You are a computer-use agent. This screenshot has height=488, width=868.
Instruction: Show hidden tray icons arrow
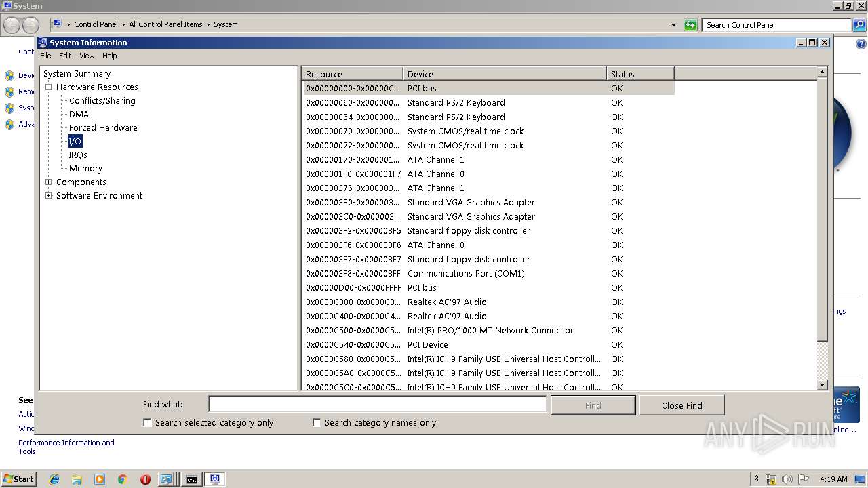[756, 479]
